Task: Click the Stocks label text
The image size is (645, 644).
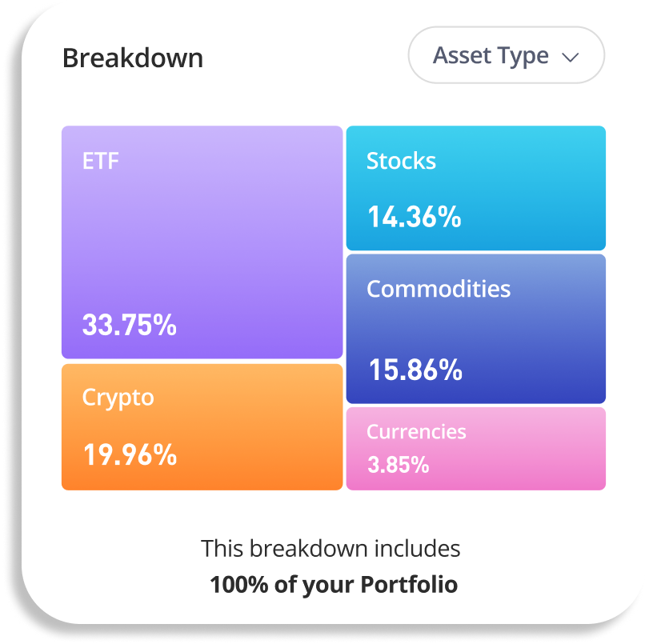Action: [x=401, y=161]
